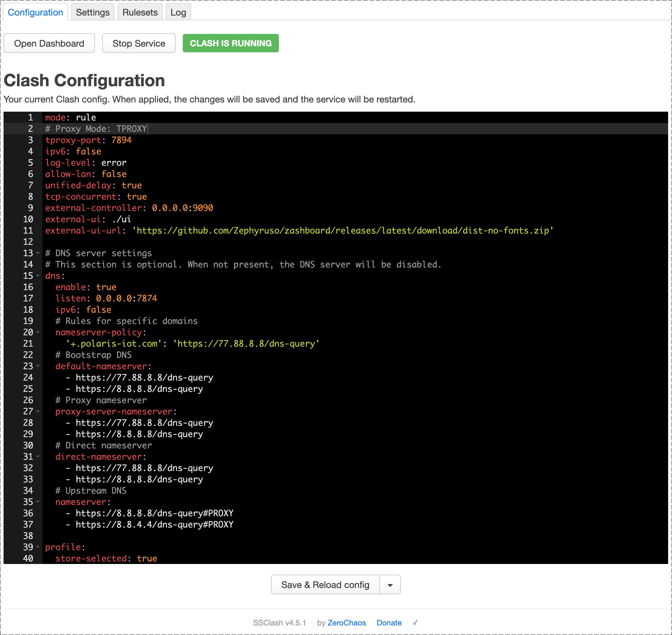The image size is (672, 635).
Task: Click the checkmark icon in the footer
Action: [x=415, y=623]
